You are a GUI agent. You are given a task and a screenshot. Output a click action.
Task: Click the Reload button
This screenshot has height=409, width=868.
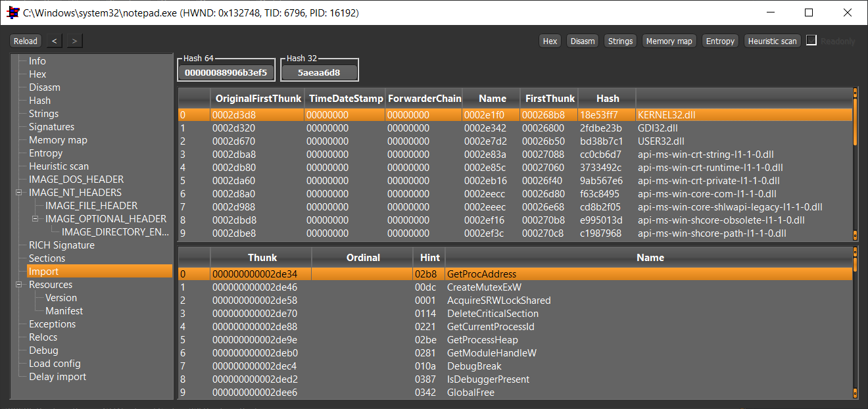[x=26, y=41]
